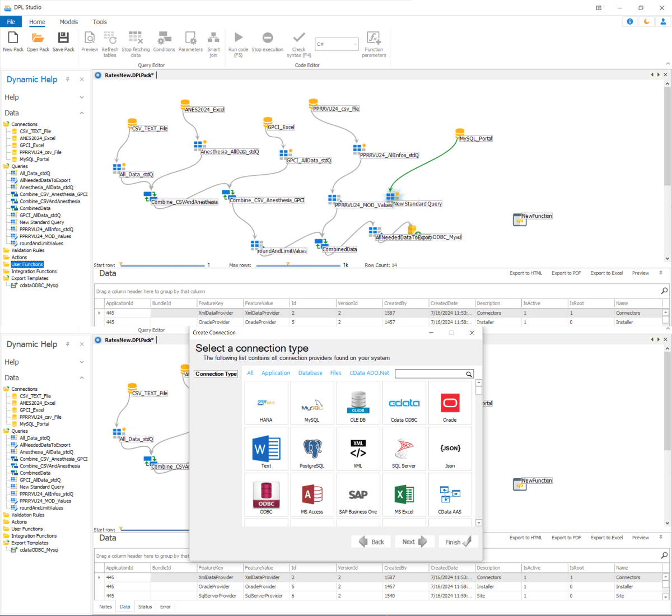Click the Open Pack folder icon
Image resolution: width=672 pixels, height=616 pixels.
38,38
